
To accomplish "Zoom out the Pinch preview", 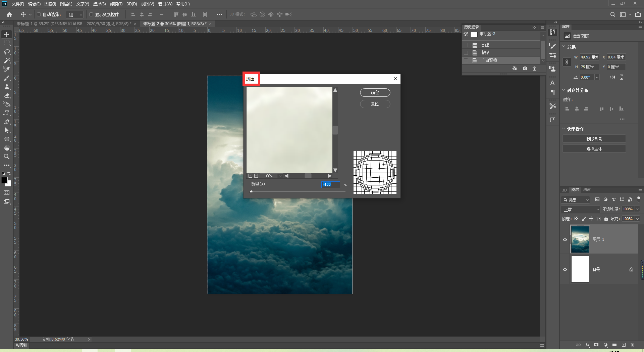I will [x=250, y=176].
